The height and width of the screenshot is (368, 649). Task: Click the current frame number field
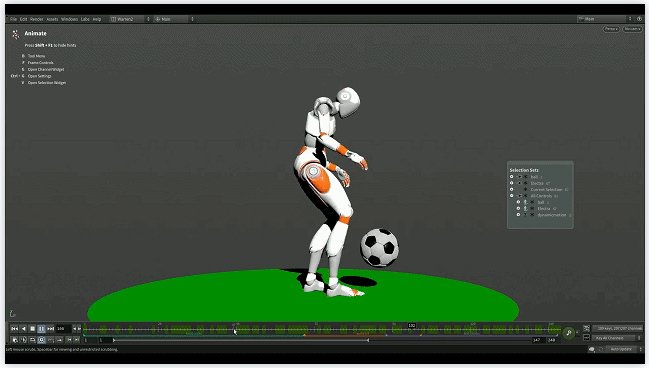(x=64, y=329)
